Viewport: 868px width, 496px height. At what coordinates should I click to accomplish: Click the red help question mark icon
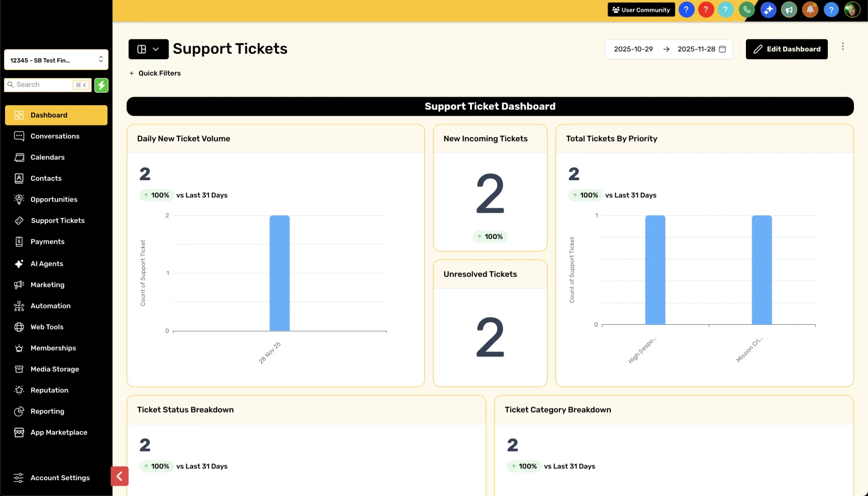click(x=706, y=10)
